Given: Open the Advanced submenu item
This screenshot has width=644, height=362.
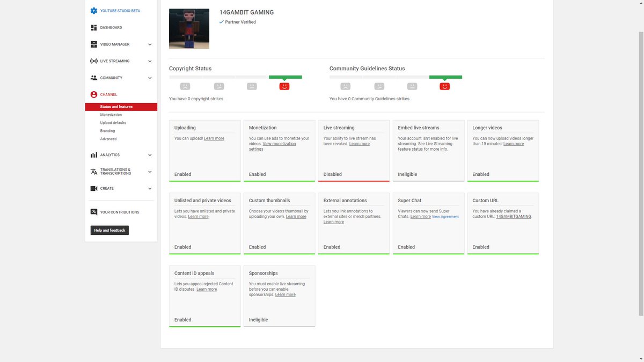Looking at the screenshot, I should tap(108, 139).
